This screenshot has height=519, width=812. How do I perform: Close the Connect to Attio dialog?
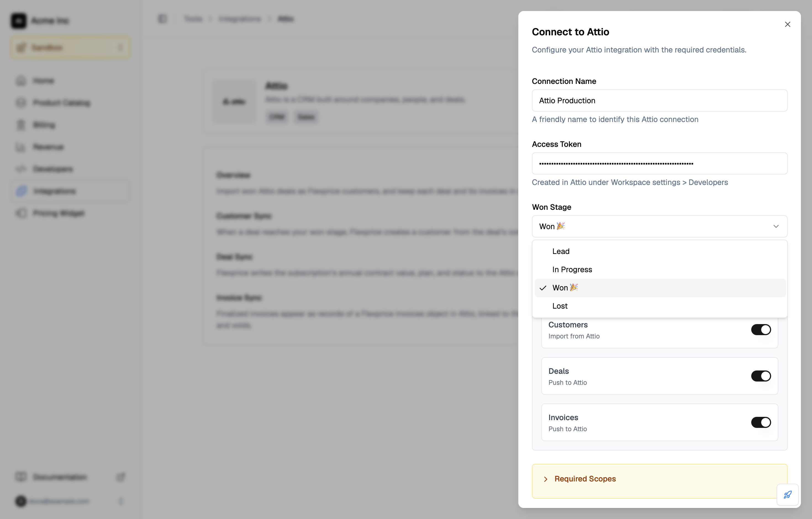787,24
